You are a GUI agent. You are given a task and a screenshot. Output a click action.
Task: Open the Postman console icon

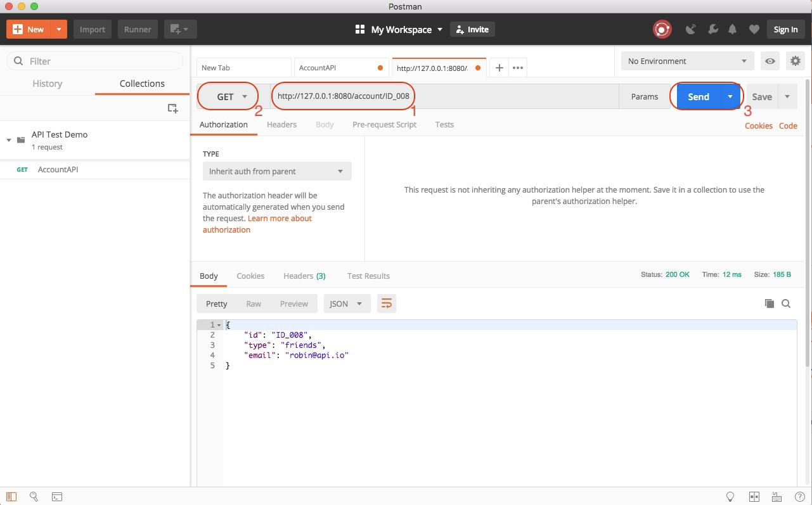pyautogui.click(x=57, y=497)
